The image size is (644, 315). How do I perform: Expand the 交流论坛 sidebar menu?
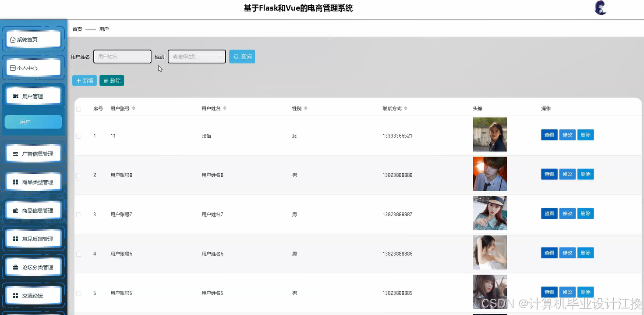(33, 296)
